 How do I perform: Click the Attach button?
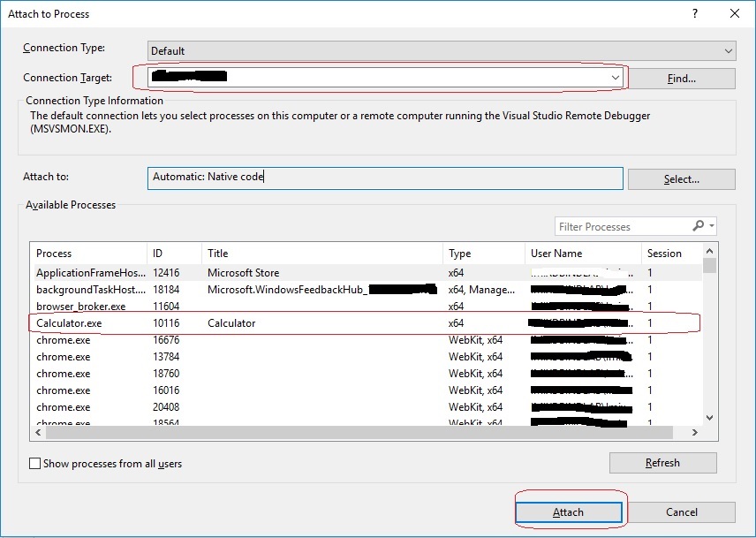tap(569, 511)
